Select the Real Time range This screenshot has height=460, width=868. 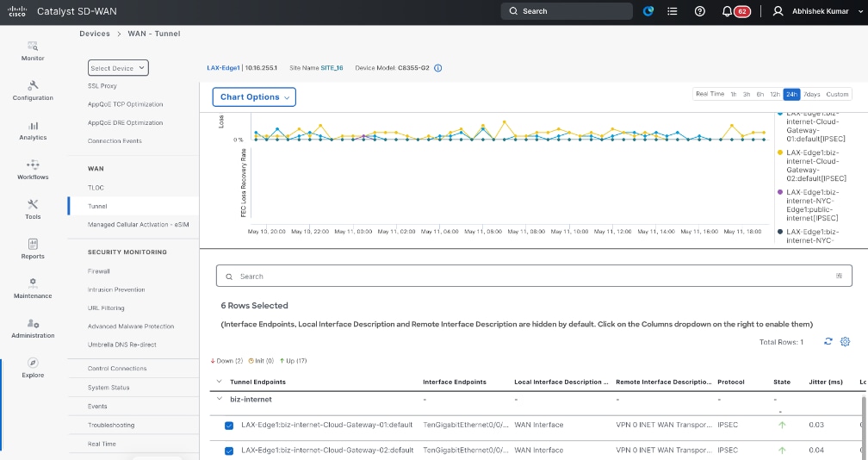pyautogui.click(x=710, y=94)
